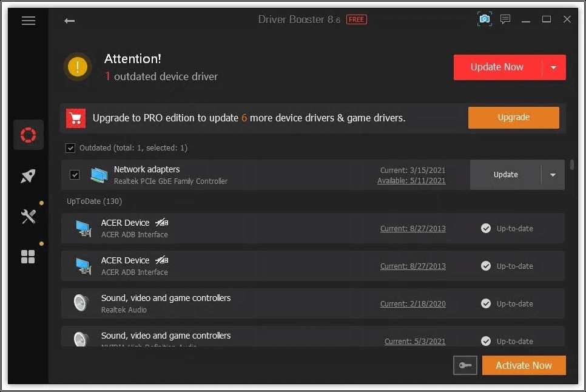Toggle the Outdated select-all checkbox
Screen dimensions: 586x392
tap(70, 148)
